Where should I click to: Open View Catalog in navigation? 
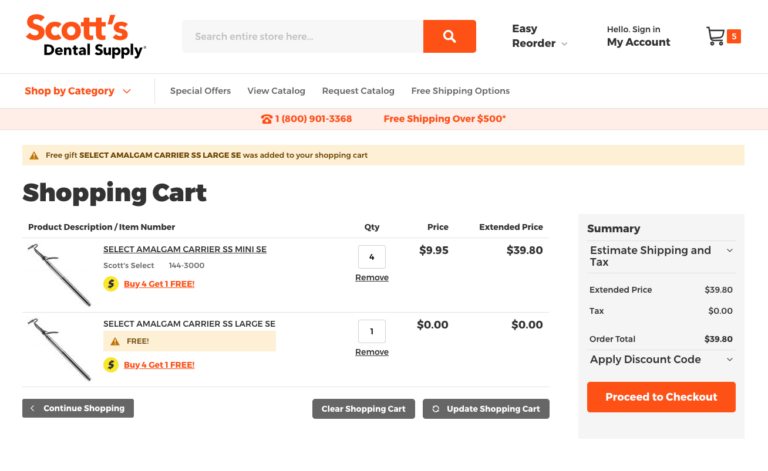click(276, 91)
